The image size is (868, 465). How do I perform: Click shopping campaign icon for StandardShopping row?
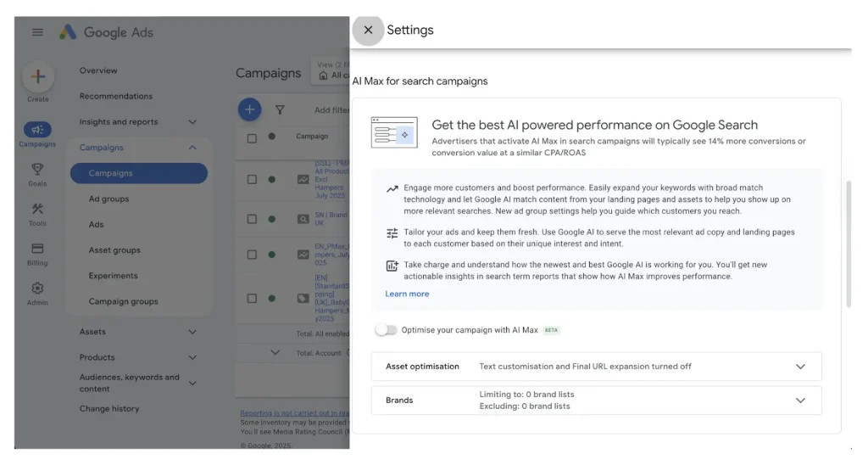pyautogui.click(x=303, y=298)
